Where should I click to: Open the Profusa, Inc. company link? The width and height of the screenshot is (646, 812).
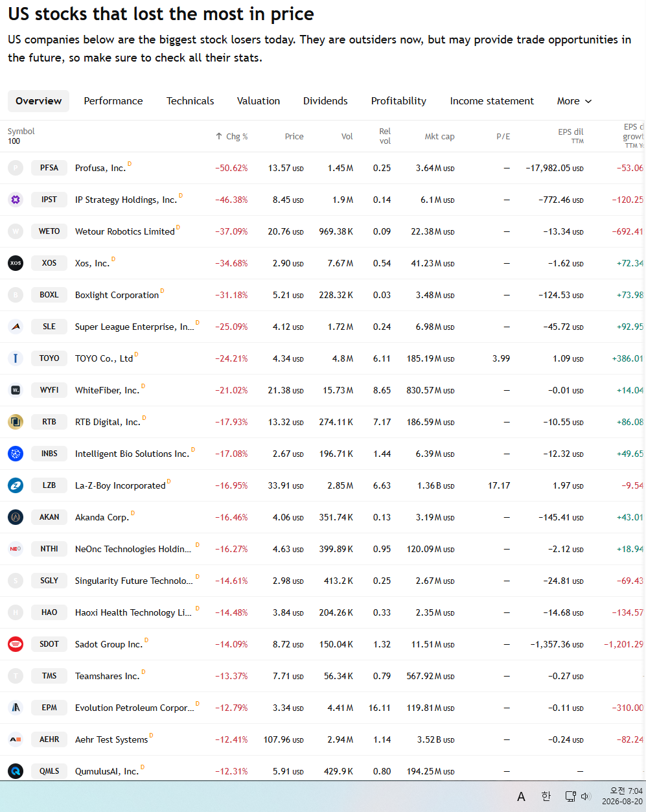(100, 168)
